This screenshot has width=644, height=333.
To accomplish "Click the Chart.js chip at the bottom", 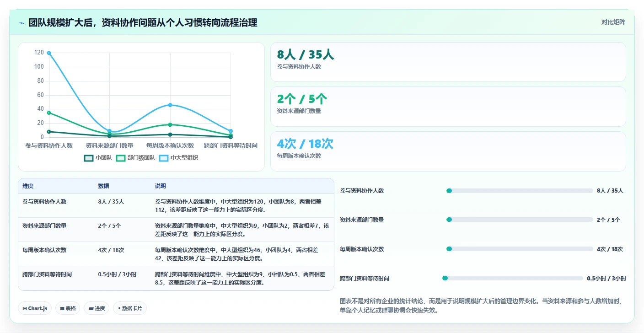I will [35, 308].
